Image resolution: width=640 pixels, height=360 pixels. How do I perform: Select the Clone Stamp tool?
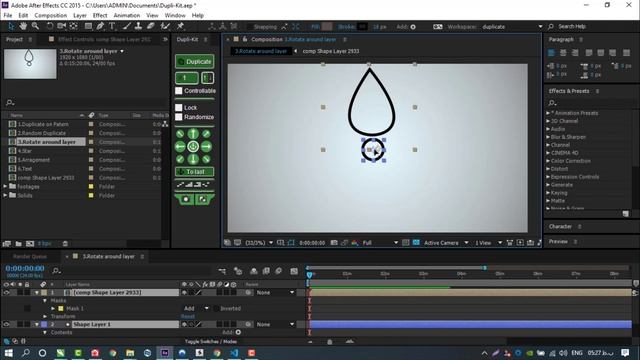point(138,26)
